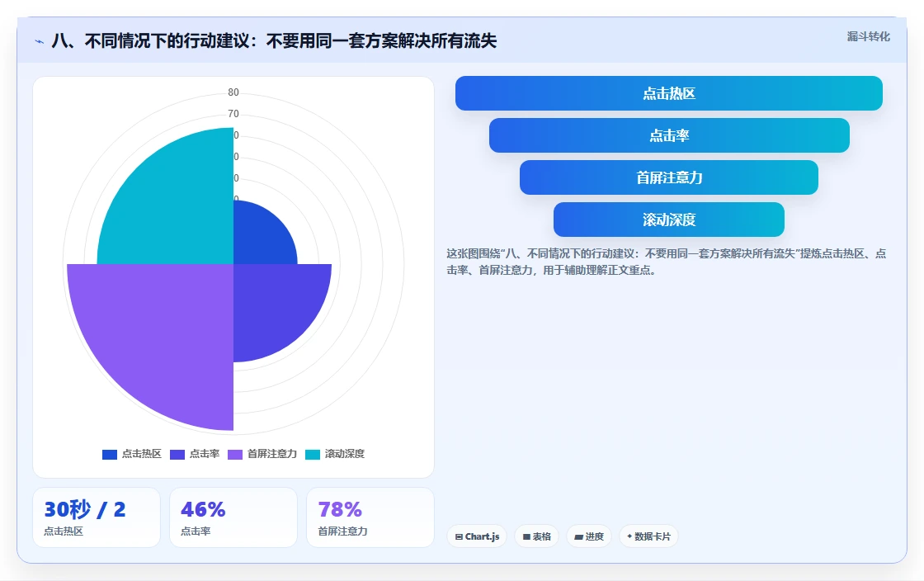Click the 滚动深度 funnel bar
This screenshot has width=924, height=581.
[669, 220]
